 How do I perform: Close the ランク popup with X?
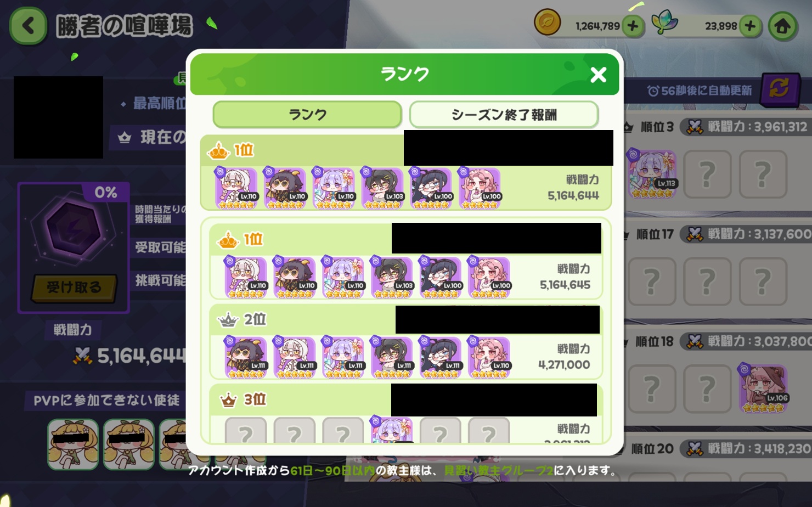click(x=598, y=75)
